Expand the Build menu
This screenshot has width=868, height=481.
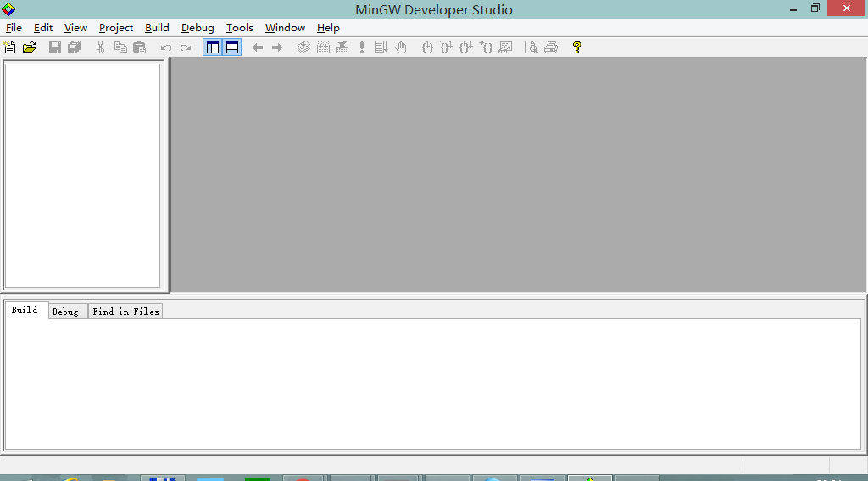pyautogui.click(x=157, y=28)
